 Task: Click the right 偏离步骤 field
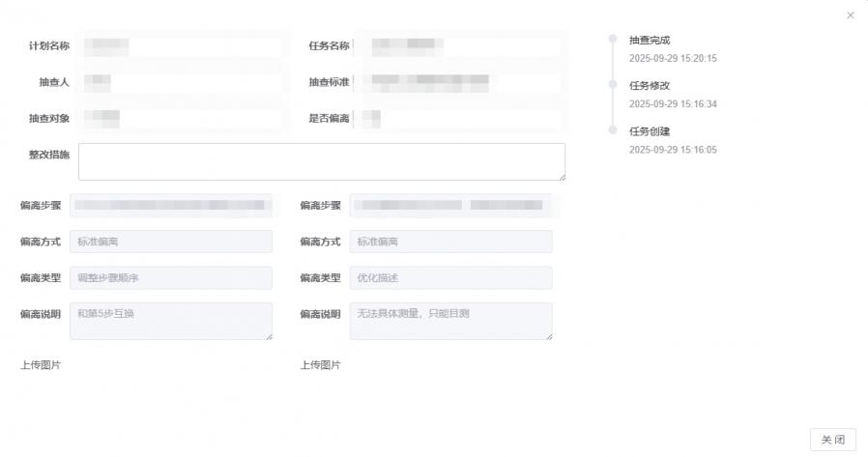pyautogui.click(x=451, y=205)
